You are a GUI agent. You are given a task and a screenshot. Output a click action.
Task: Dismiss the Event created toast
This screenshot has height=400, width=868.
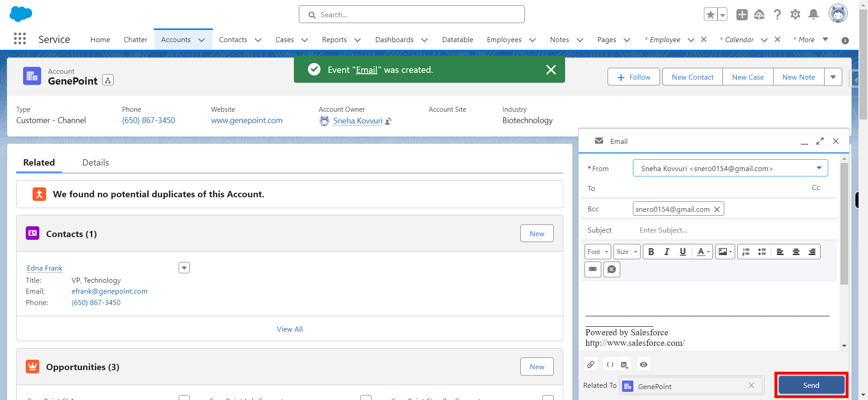551,70
